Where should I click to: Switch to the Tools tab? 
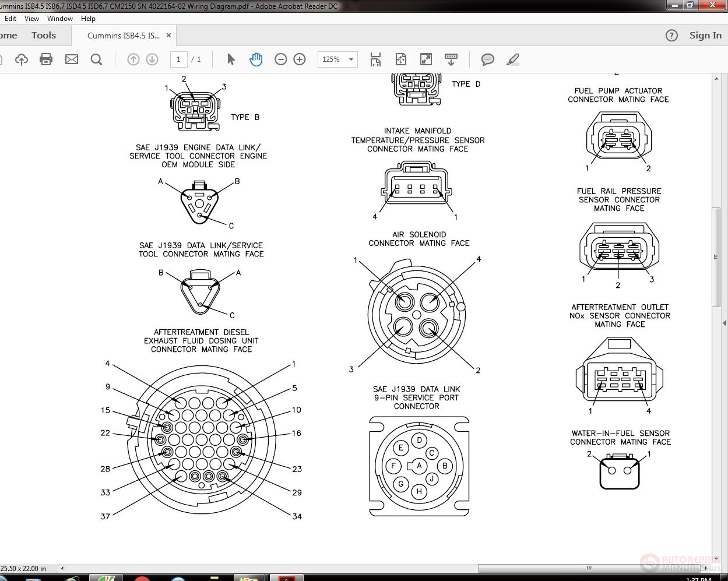point(44,36)
